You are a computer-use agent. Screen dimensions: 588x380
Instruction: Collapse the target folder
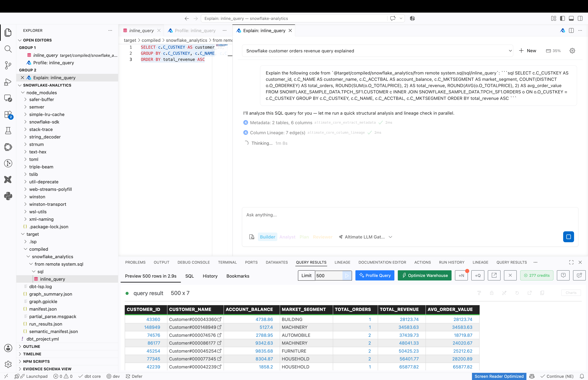(x=32, y=234)
